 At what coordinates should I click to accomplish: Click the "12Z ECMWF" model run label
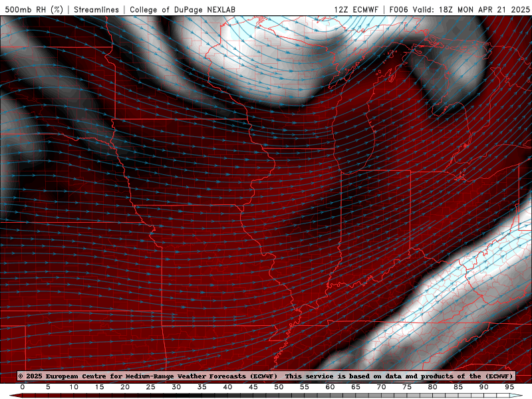point(356,9)
